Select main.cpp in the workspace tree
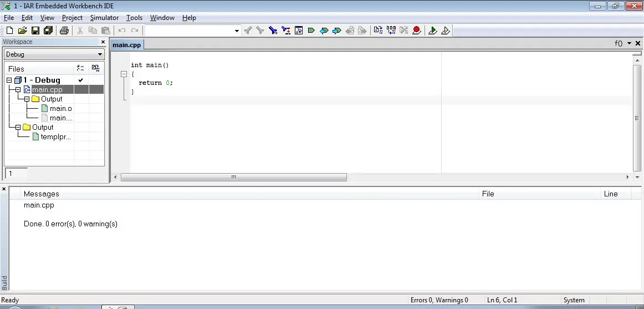The width and height of the screenshot is (644, 309). click(47, 89)
